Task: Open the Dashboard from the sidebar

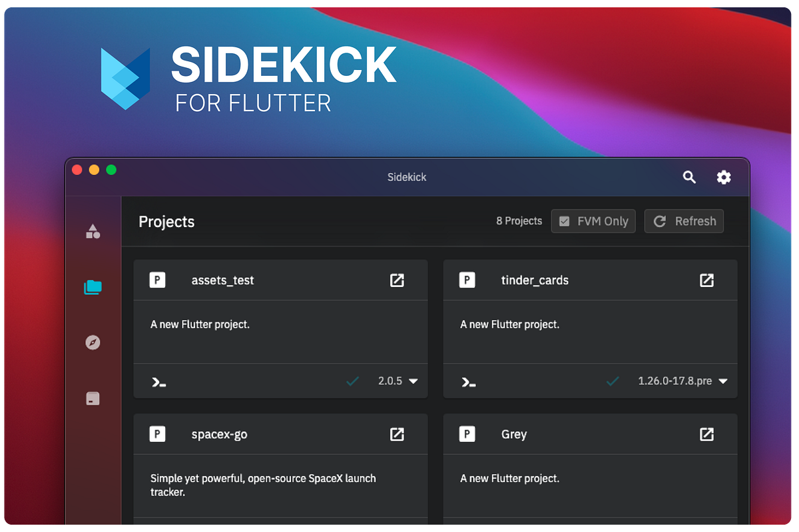Action: pos(93,232)
